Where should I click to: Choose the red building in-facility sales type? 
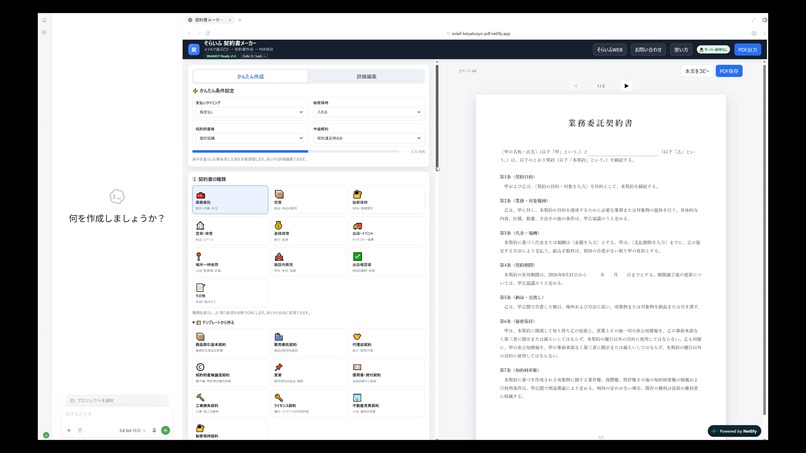(308, 262)
